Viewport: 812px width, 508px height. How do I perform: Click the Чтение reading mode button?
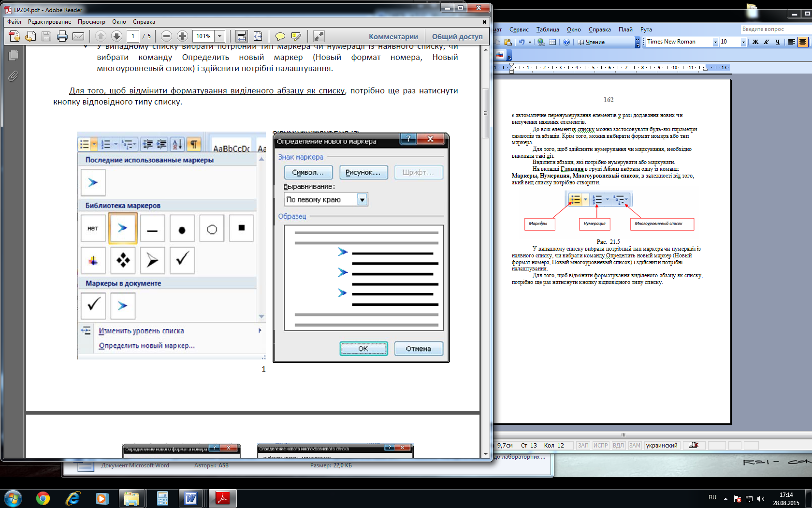591,42
